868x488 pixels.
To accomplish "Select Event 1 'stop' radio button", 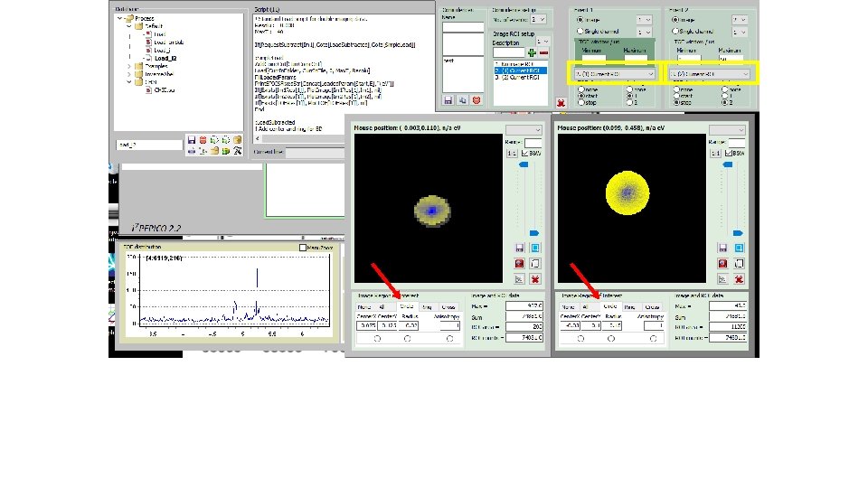I will pos(581,102).
